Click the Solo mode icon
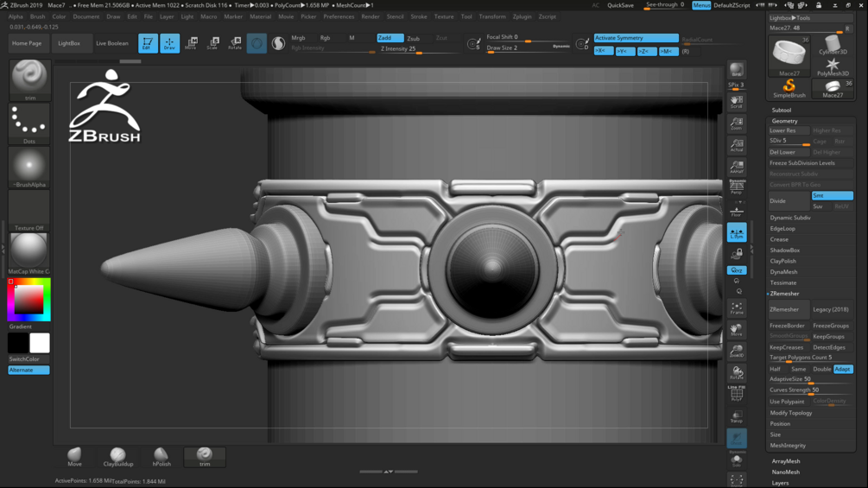 pos(736,460)
